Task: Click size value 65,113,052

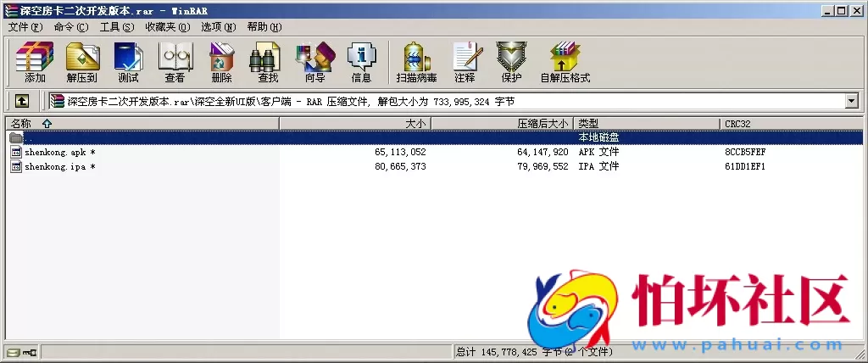Action: tap(400, 152)
